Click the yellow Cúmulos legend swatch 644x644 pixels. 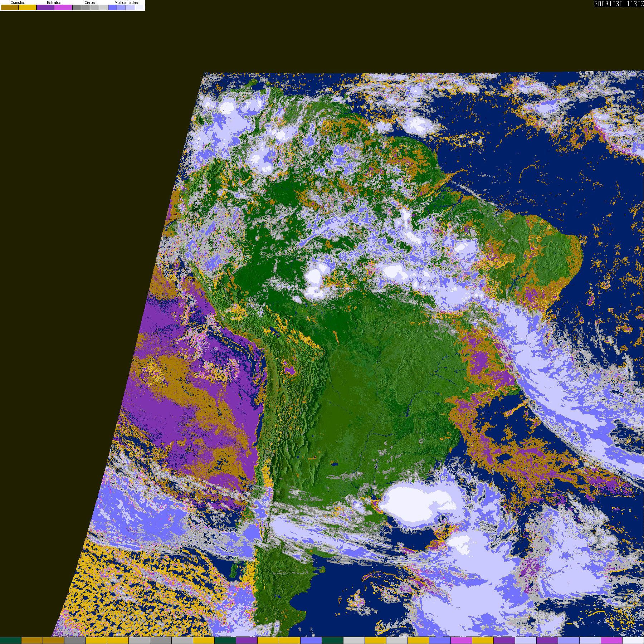28,7
